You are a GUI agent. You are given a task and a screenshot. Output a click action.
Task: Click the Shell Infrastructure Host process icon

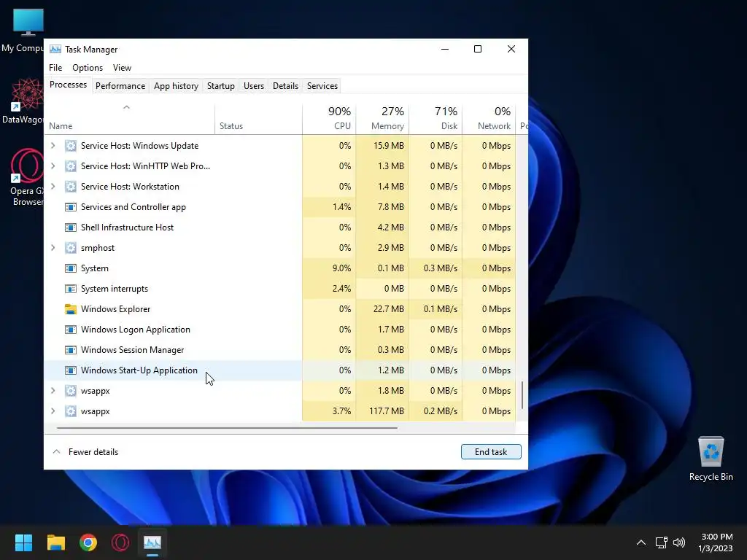tap(71, 227)
